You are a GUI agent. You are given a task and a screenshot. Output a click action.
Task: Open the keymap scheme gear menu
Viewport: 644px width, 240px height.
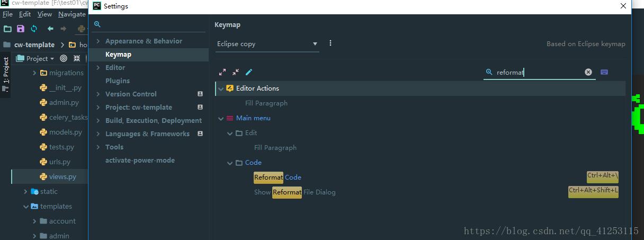[330, 43]
